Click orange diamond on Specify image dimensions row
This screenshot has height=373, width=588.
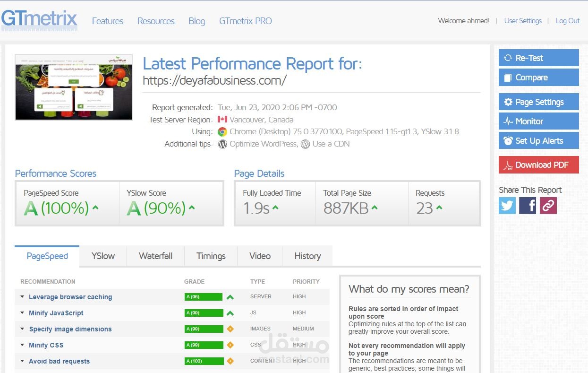230,329
